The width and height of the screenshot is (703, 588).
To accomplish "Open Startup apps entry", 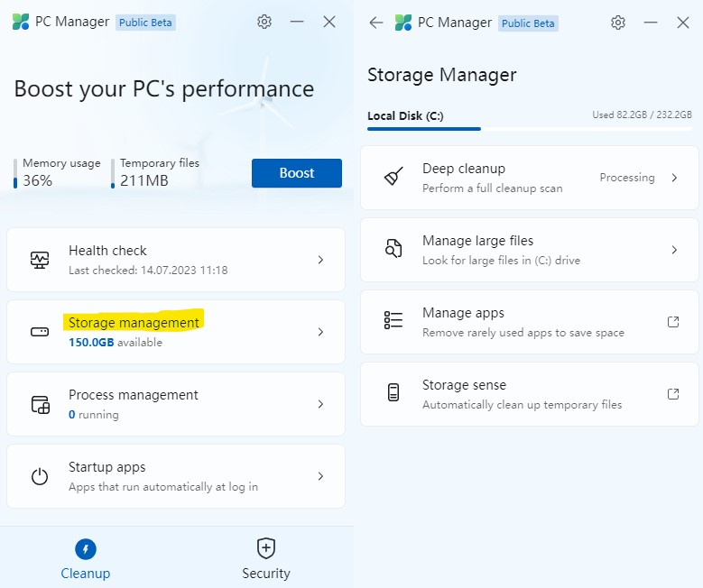I will pyautogui.click(x=176, y=476).
